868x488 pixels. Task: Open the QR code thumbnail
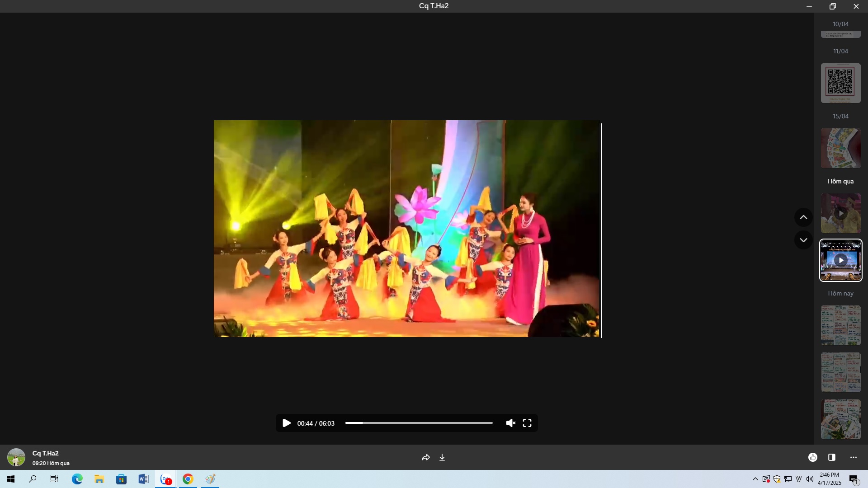(x=840, y=83)
